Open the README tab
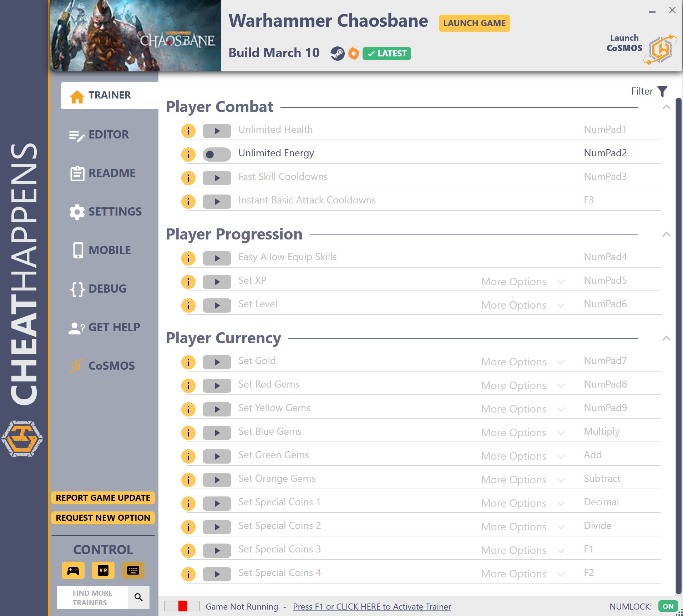The height and width of the screenshot is (616, 683). click(103, 173)
